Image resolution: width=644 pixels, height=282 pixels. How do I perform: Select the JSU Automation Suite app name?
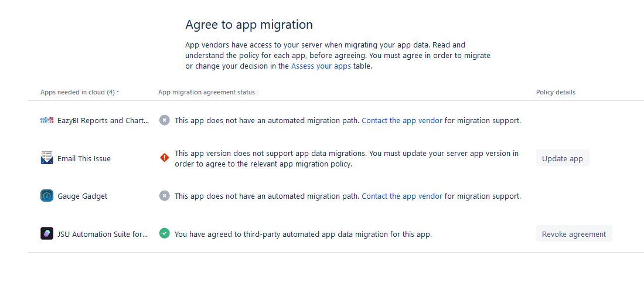pyautogui.click(x=103, y=234)
